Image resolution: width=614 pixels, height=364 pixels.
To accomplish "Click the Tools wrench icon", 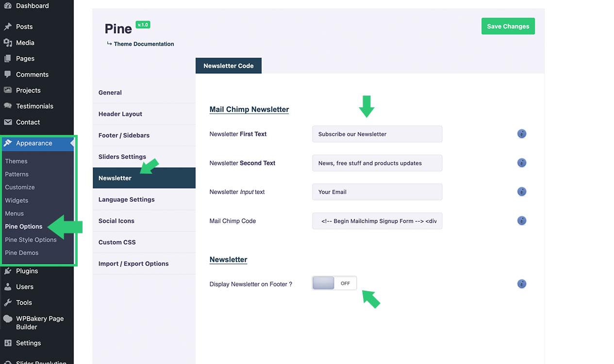I will pyautogui.click(x=8, y=302).
